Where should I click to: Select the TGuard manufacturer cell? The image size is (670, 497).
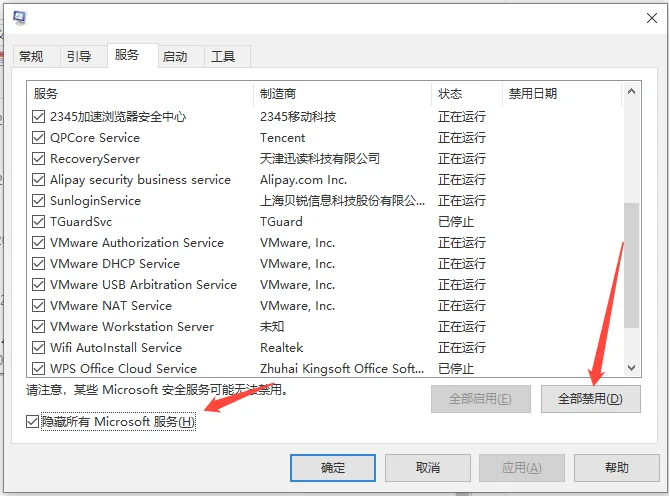pos(281,221)
